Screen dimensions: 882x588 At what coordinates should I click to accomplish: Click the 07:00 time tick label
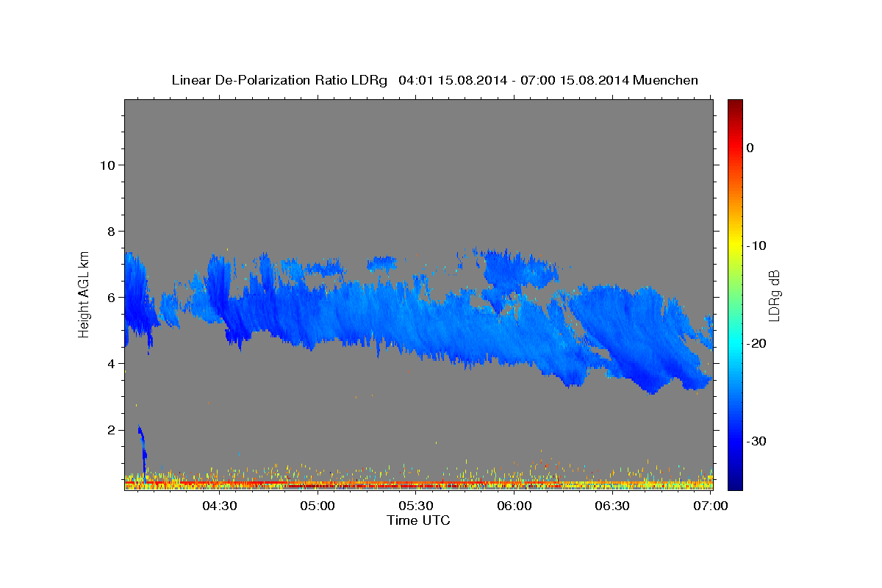pos(711,506)
